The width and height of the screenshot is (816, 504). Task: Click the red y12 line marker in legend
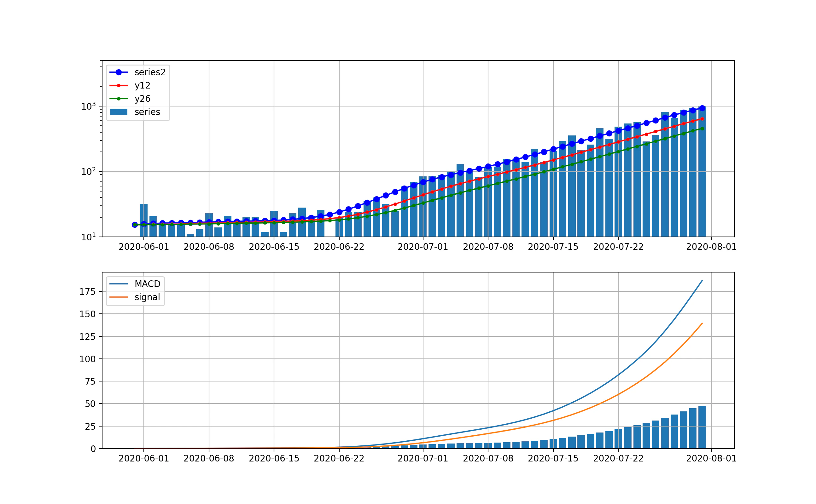119,86
